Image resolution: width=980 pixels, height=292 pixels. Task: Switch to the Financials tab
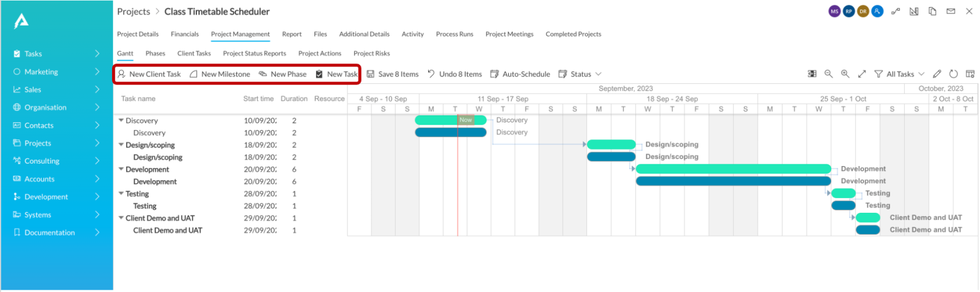(x=185, y=34)
